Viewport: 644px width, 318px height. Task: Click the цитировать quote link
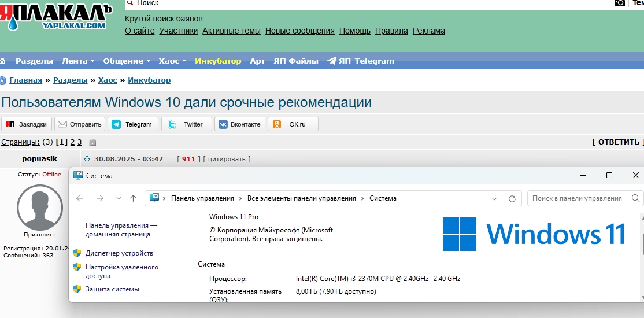coord(227,159)
